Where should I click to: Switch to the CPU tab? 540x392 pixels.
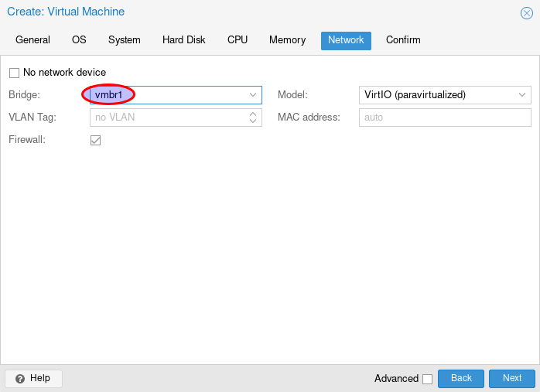tap(238, 40)
